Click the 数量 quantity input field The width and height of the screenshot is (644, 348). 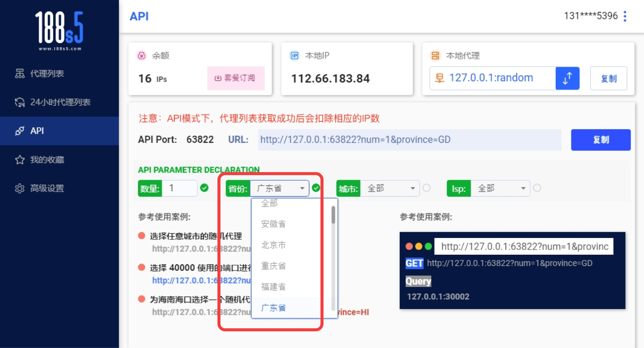[180, 188]
